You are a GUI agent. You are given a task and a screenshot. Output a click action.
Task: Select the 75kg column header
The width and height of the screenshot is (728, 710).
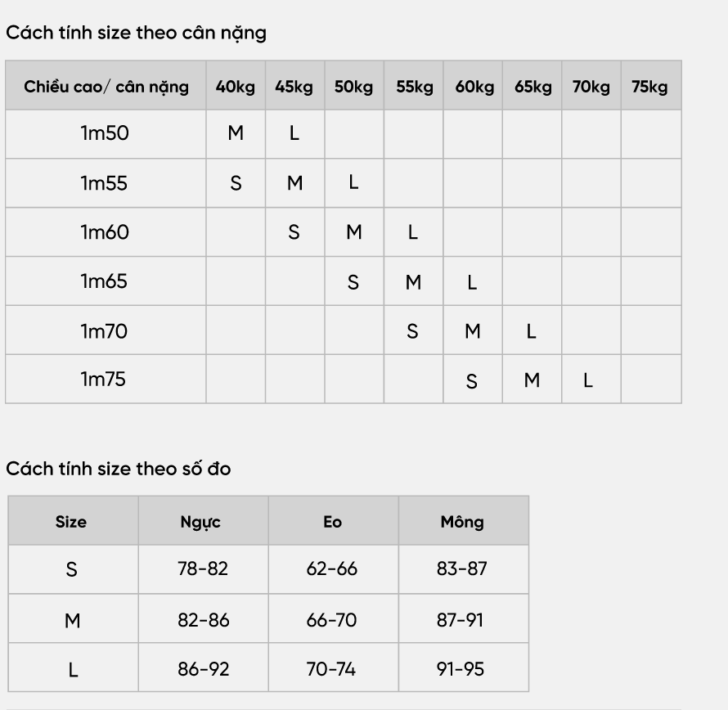pos(651,85)
